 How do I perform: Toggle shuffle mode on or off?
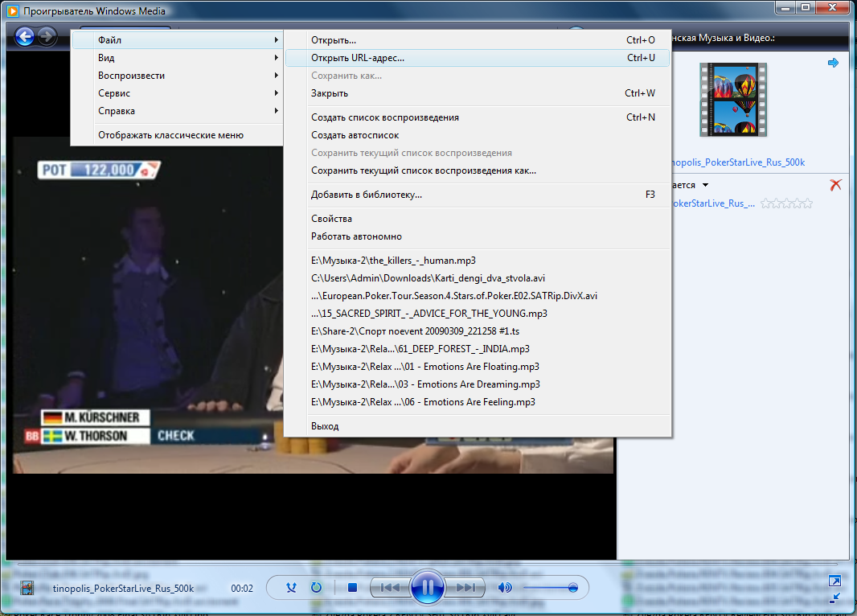[x=292, y=588]
